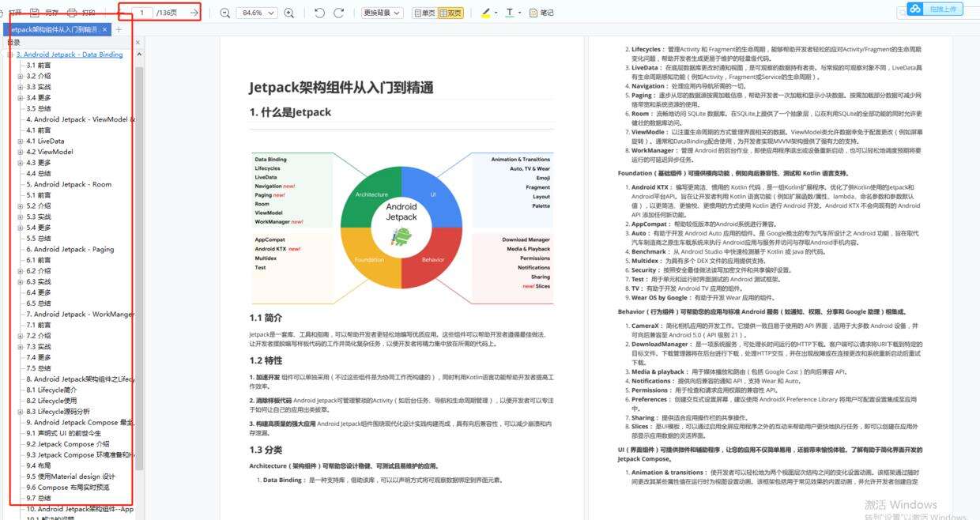The height and width of the screenshot is (520, 980).
Task: Rotate page counterclockwise with the left arrow icon
Action: (x=320, y=12)
